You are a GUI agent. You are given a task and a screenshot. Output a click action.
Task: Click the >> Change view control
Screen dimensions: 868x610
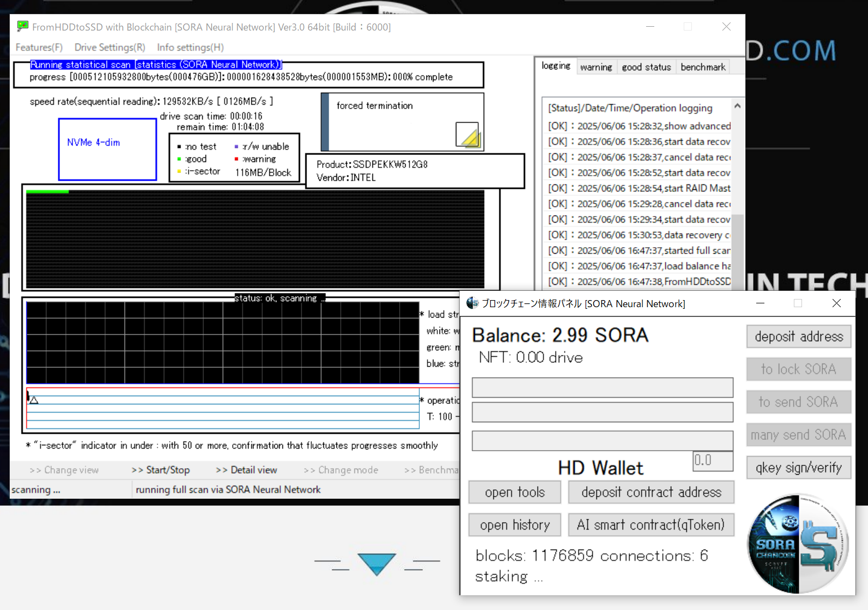64,470
